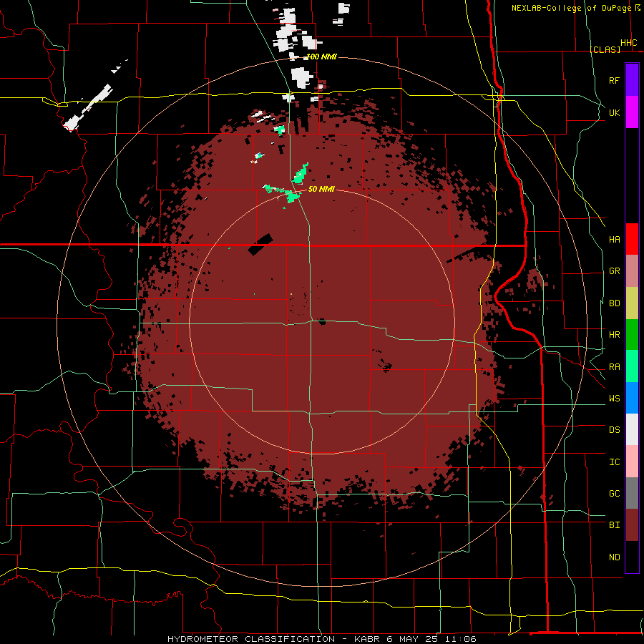644x644 pixels.
Task: Click the ND black legend swatch
Action: click(x=632, y=557)
